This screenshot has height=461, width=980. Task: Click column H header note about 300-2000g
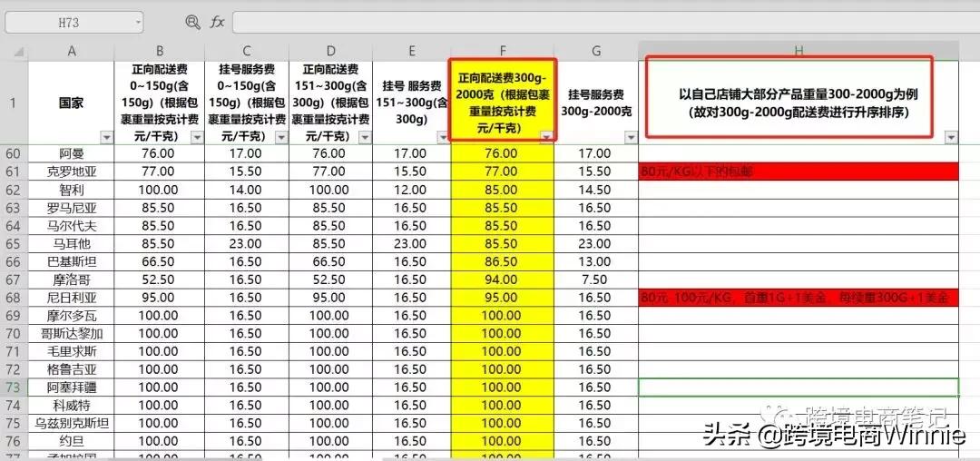coord(799,103)
